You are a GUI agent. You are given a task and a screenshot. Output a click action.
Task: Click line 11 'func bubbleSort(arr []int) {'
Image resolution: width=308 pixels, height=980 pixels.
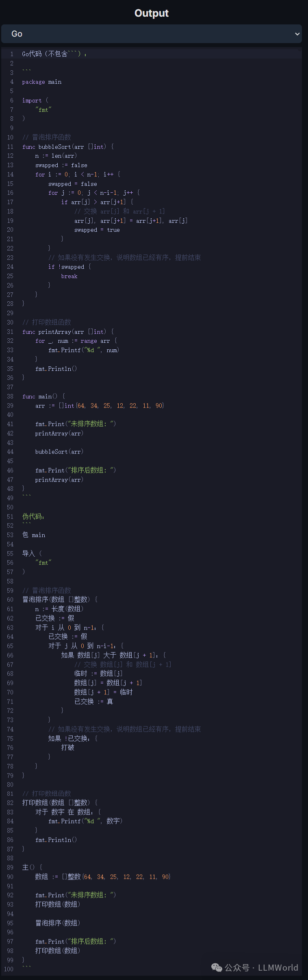click(68, 147)
